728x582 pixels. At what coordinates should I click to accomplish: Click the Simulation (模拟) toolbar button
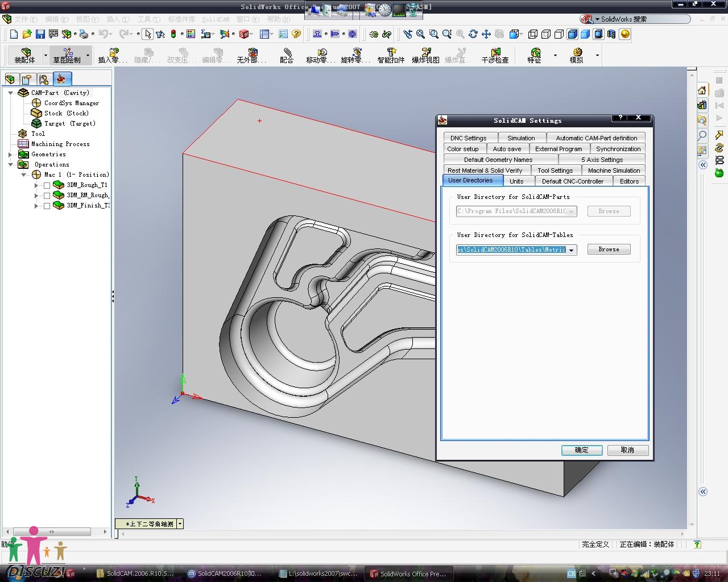pos(577,55)
